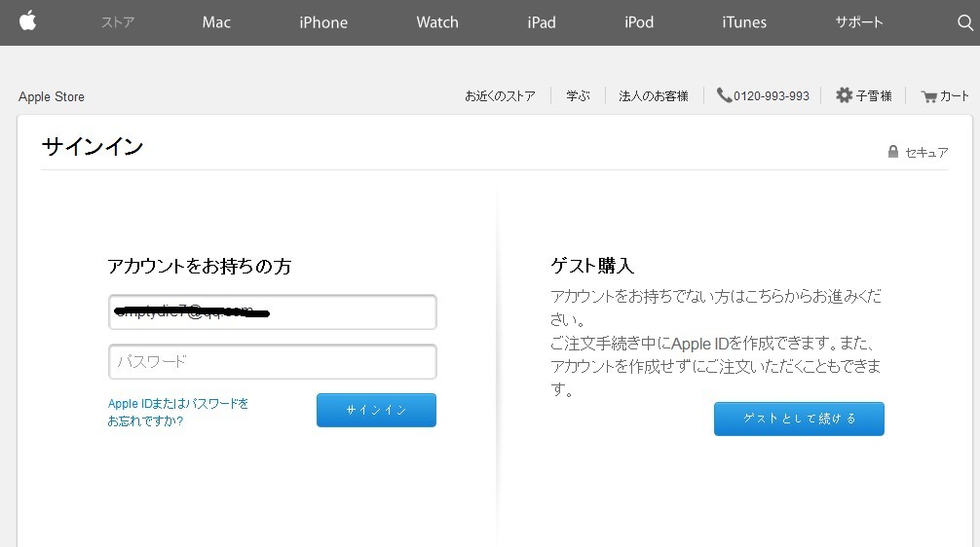This screenshot has width=980, height=547.
Task: Click the セキュア label
Action: point(926,153)
